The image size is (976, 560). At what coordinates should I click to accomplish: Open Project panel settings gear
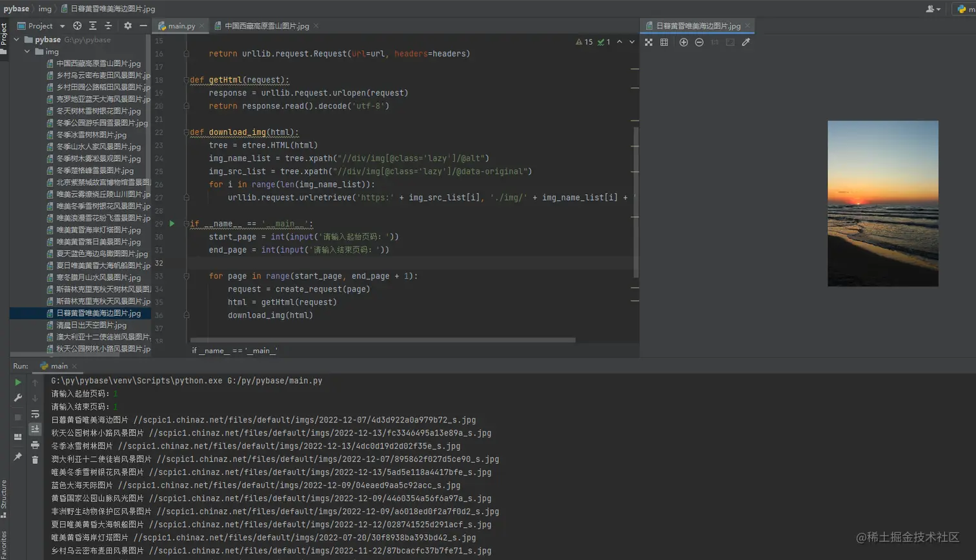pyautogui.click(x=128, y=26)
